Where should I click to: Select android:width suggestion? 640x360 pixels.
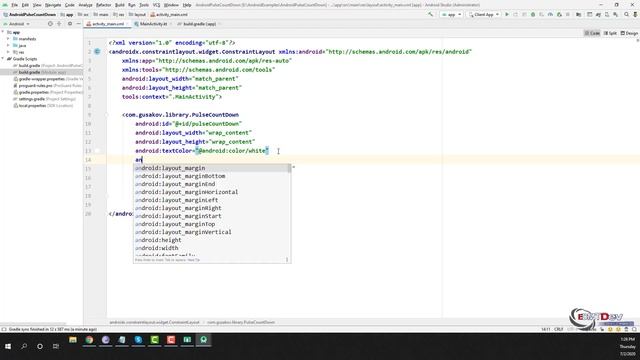[211, 248]
